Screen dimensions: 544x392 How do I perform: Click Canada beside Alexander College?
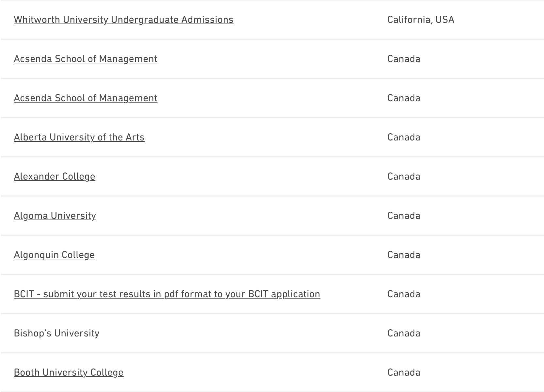click(404, 176)
